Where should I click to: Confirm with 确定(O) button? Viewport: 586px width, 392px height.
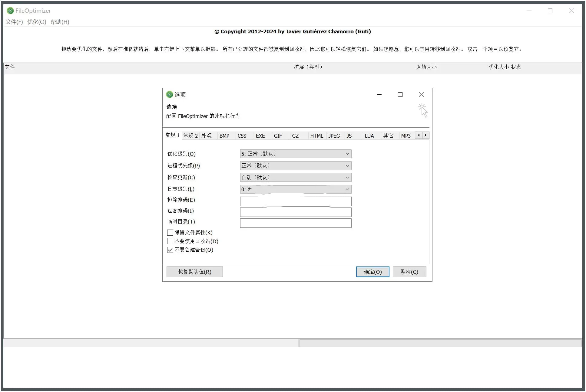(373, 272)
